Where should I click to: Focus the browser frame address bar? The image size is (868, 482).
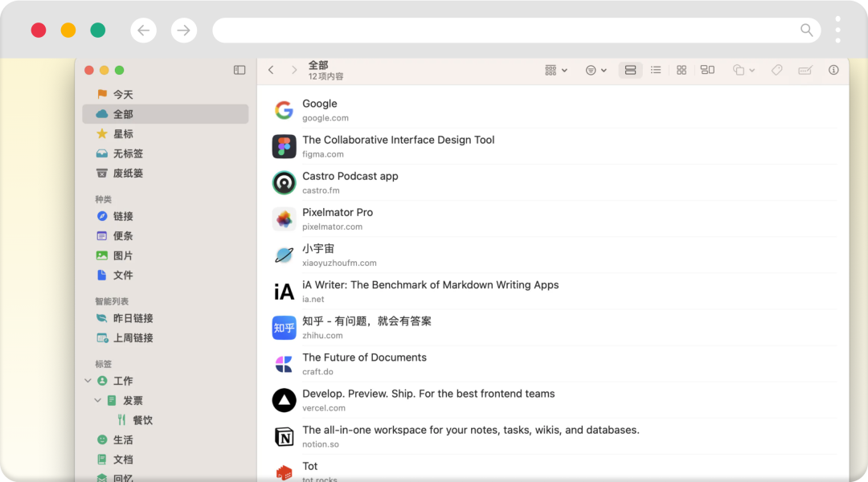[517, 30]
